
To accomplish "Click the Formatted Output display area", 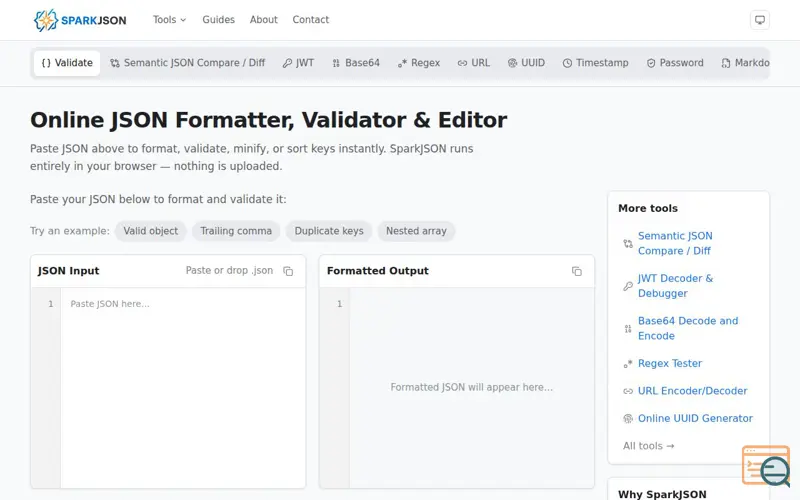I will pyautogui.click(x=471, y=388).
